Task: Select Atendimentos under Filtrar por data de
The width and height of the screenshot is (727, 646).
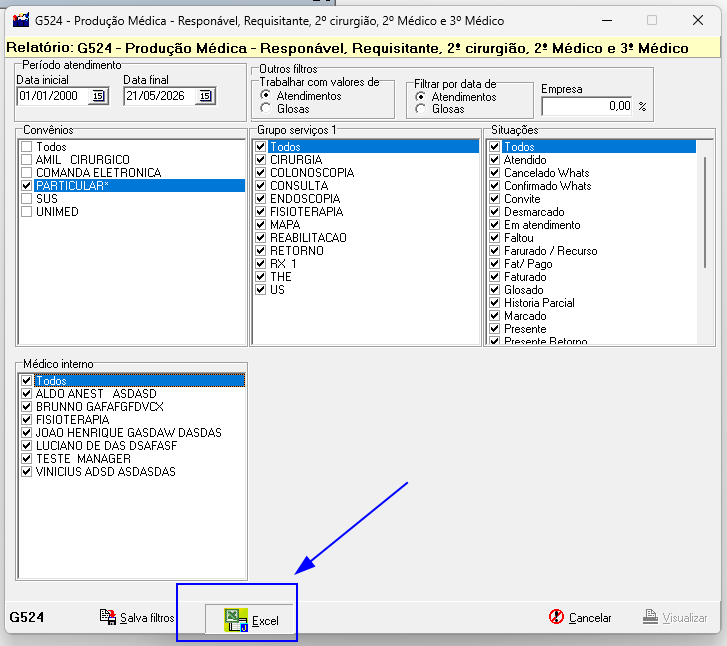Action: pyautogui.click(x=421, y=96)
